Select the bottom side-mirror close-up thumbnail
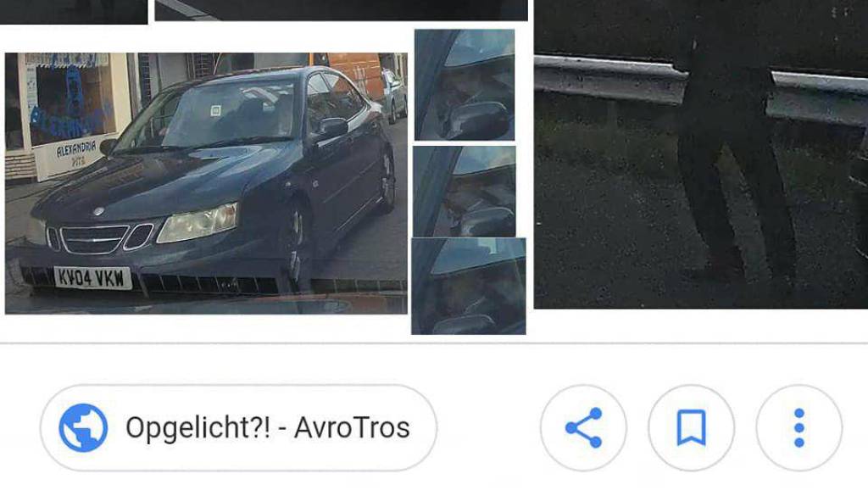868x496 pixels. 468,287
